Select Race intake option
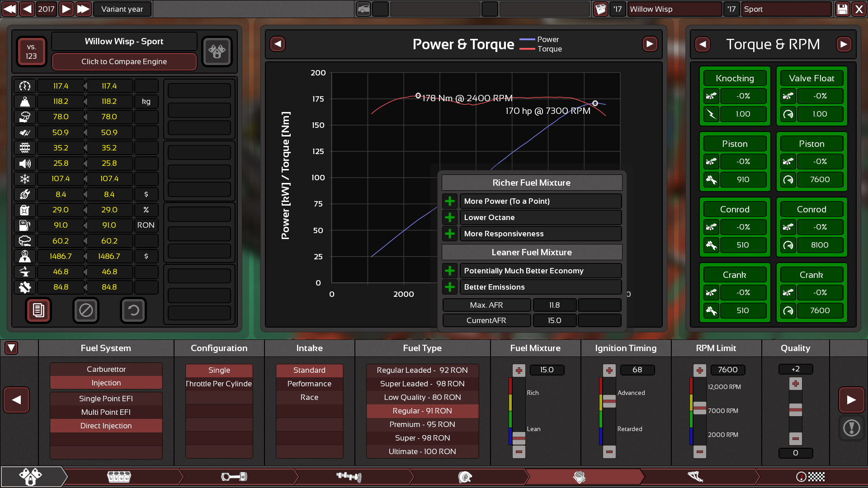This screenshot has height=488, width=868. coord(309,397)
